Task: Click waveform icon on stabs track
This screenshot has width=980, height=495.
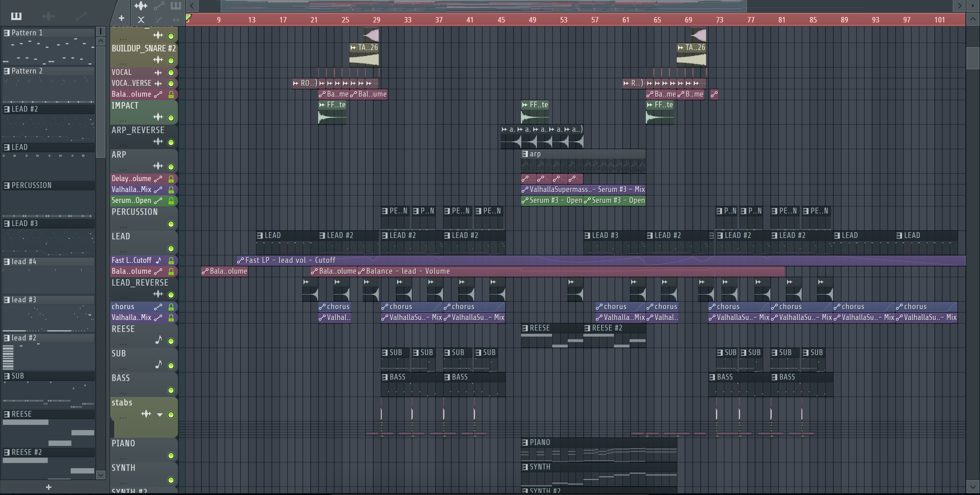Action: pyautogui.click(x=146, y=414)
